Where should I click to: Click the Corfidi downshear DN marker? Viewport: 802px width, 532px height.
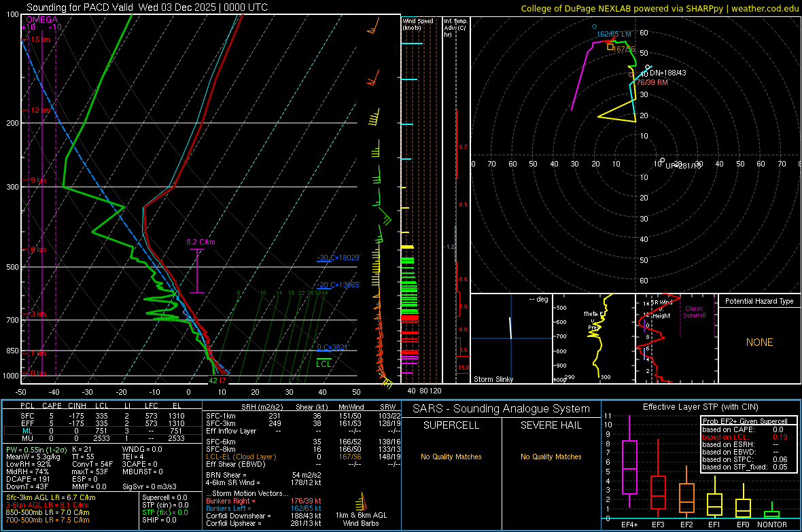(x=648, y=67)
